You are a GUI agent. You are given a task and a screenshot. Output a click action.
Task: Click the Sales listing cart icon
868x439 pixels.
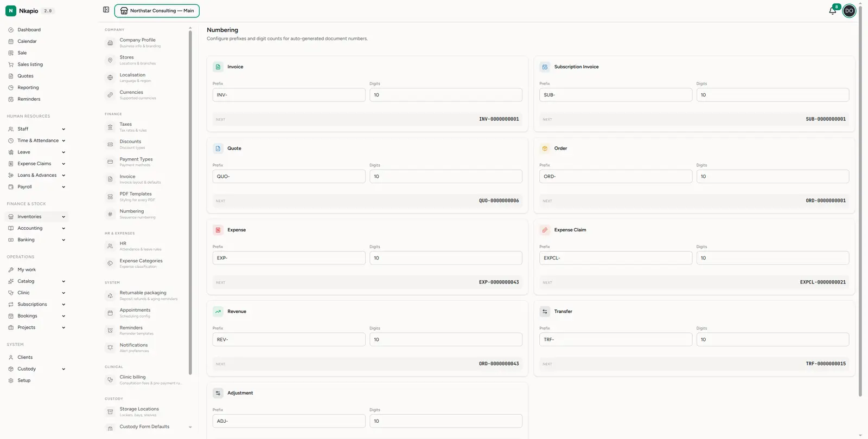click(x=11, y=64)
